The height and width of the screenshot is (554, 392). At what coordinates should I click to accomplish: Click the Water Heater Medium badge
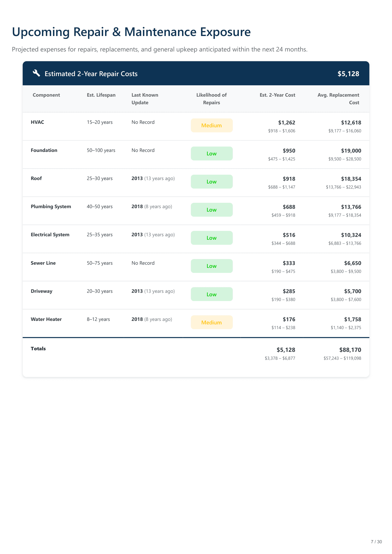click(211, 322)
